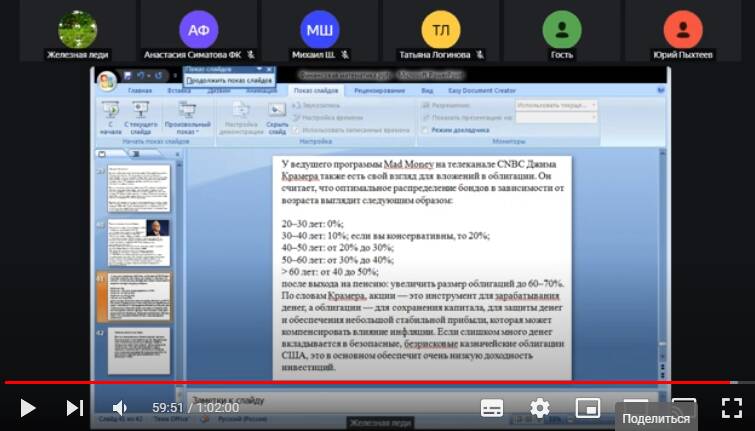Click the underlined word безрисковые on slide

tap(431, 344)
